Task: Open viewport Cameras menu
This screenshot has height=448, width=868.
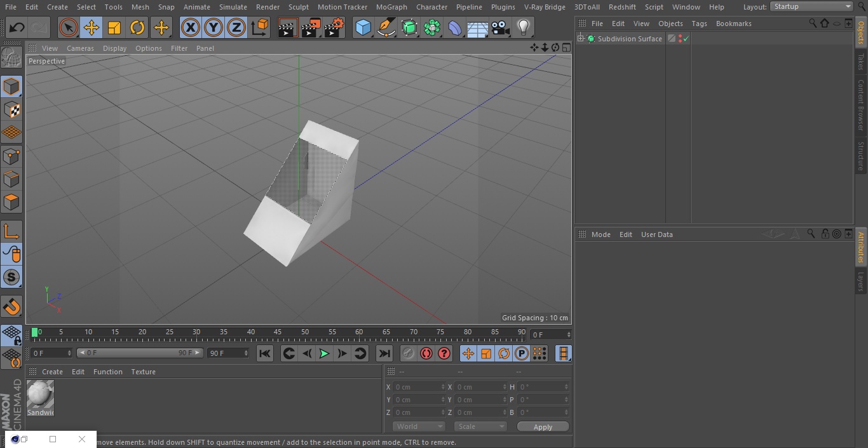Action: pos(80,48)
